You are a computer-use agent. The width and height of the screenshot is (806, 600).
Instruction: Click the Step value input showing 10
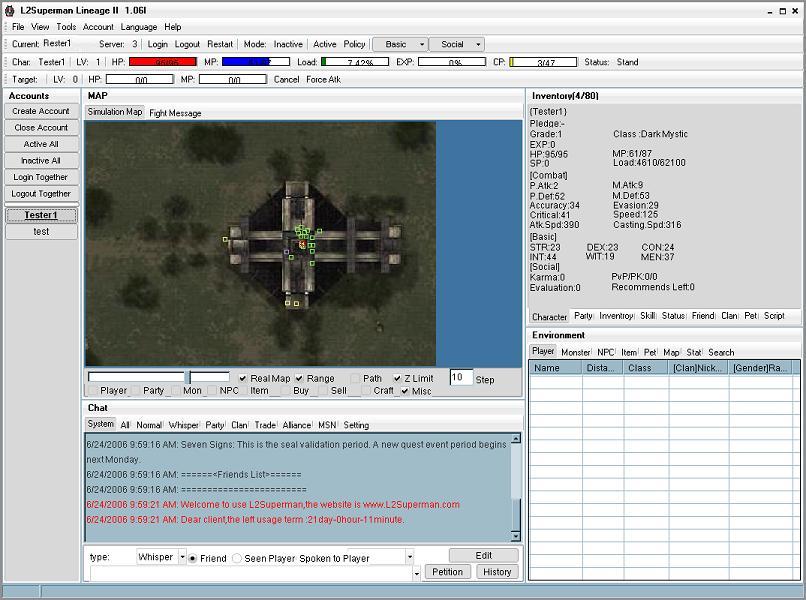[461, 377]
